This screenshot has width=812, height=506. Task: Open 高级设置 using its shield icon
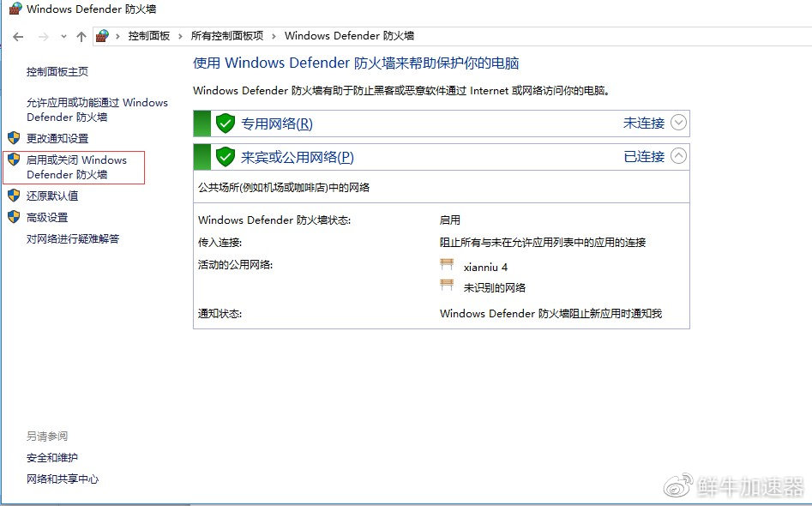tap(12, 217)
